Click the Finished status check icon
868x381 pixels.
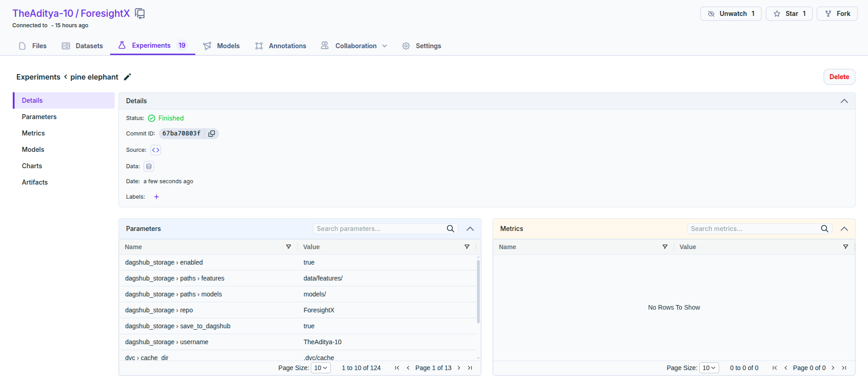click(152, 118)
